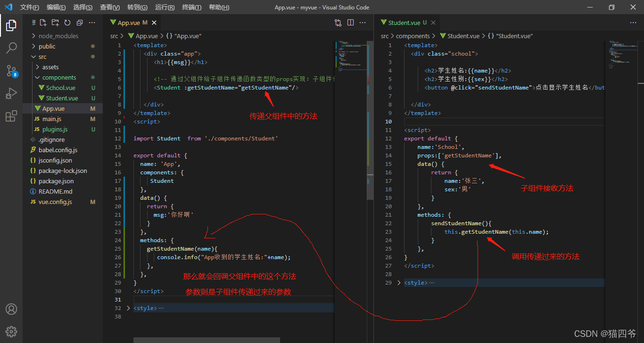Open babel.config.js file
Screen dimensions: 644x343
pyautogui.click(x=63, y=150)
